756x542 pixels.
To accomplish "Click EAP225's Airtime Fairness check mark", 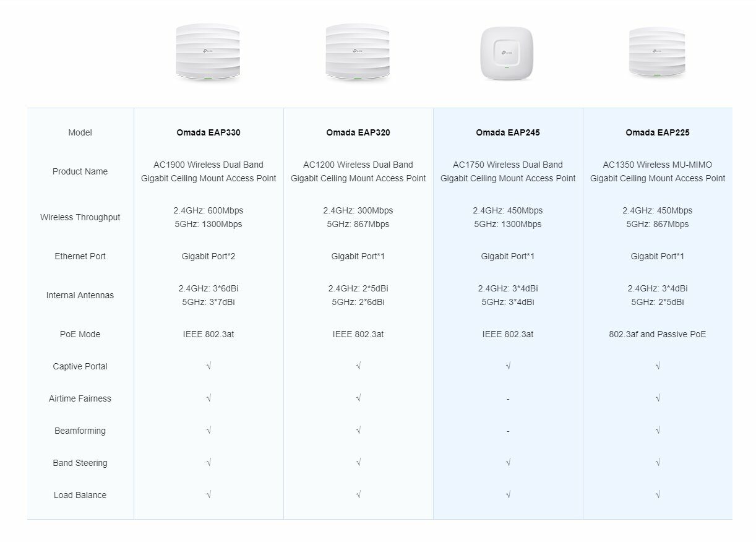I will pos(658,398).
